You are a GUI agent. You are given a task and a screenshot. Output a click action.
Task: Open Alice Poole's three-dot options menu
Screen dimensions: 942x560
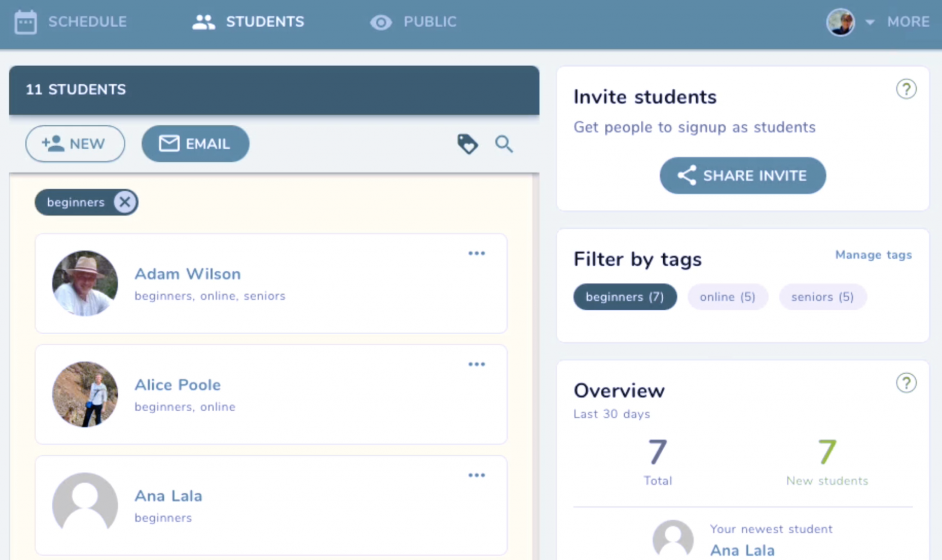tap(477, 364)
